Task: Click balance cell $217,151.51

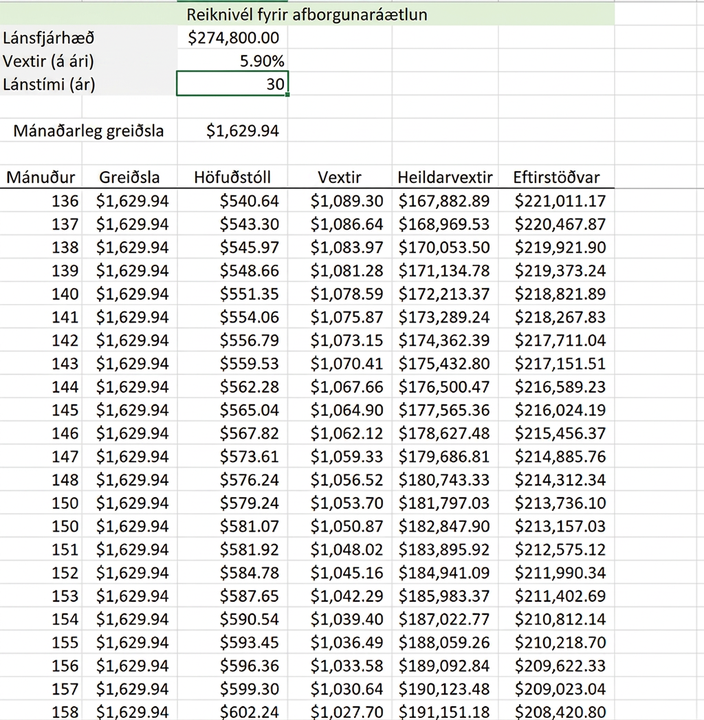Action: [x=556, y=363]
